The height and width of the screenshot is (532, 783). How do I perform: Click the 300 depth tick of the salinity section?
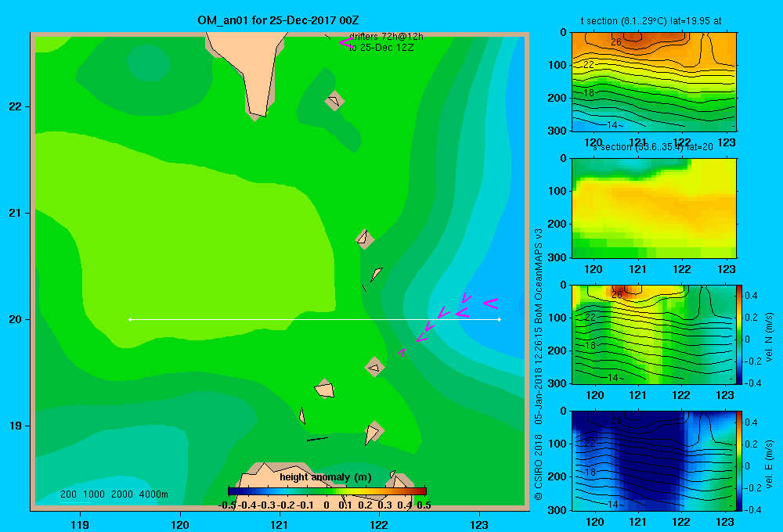(x=557, y=257)
